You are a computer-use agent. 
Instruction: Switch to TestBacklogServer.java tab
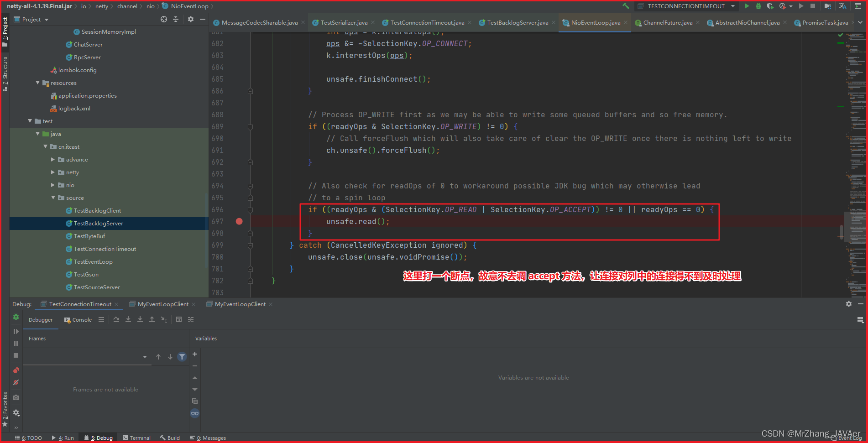(x=518, y=22)
